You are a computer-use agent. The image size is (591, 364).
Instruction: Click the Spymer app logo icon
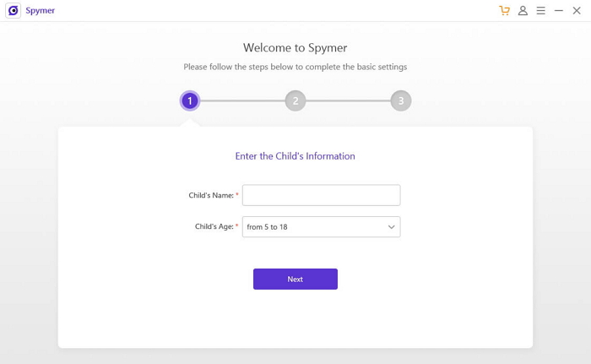[x=13, y=11]
